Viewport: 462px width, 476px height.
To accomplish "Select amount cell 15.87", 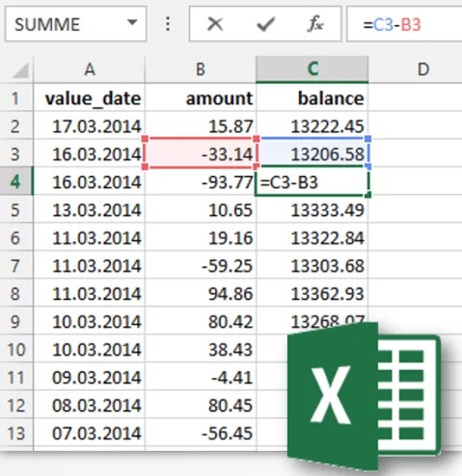I will tap(201, 126).
